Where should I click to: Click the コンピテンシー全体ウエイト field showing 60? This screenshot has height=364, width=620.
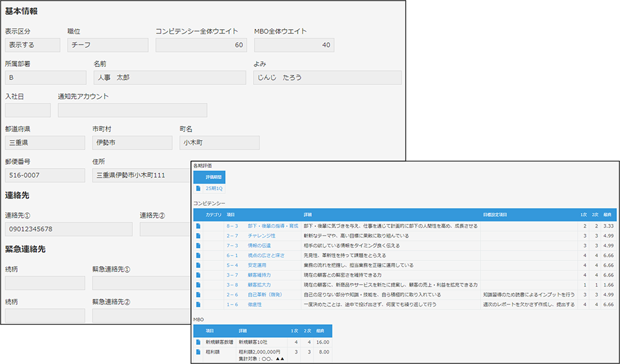[201, 45]
